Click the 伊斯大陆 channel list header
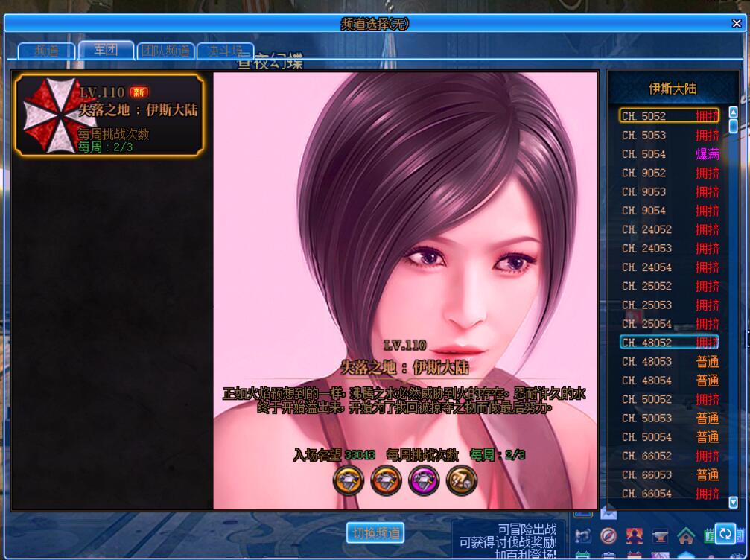 (x=673, y=89)
